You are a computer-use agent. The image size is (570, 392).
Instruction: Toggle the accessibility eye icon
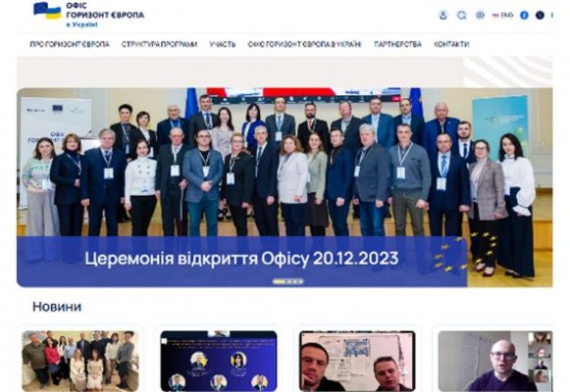480,16
